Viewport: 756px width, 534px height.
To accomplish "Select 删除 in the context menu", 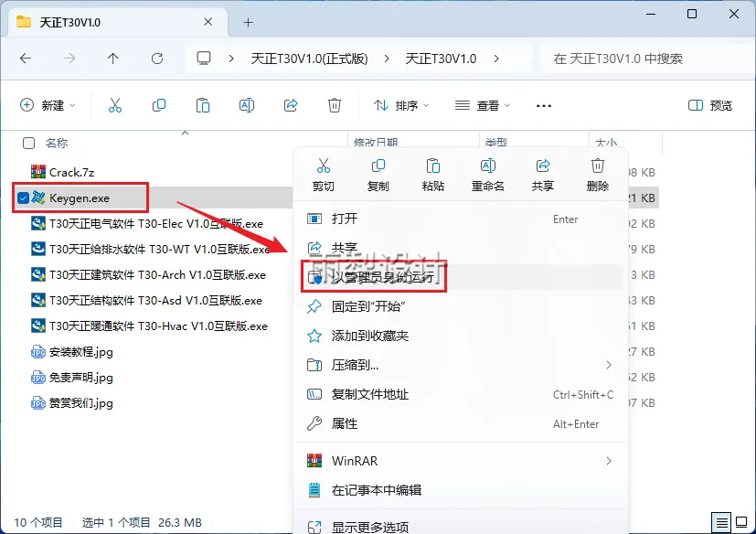I will coord(598,176).
